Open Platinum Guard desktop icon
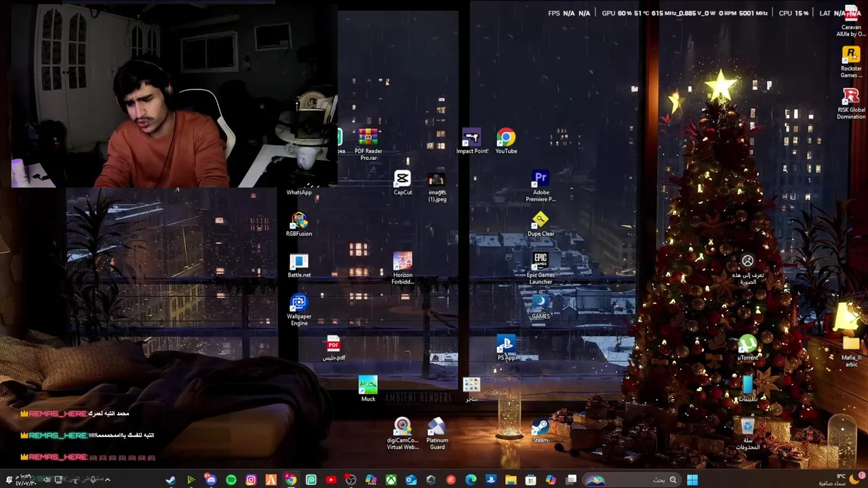This screenshot has width=868, height=488. click(x=437, y=434)
